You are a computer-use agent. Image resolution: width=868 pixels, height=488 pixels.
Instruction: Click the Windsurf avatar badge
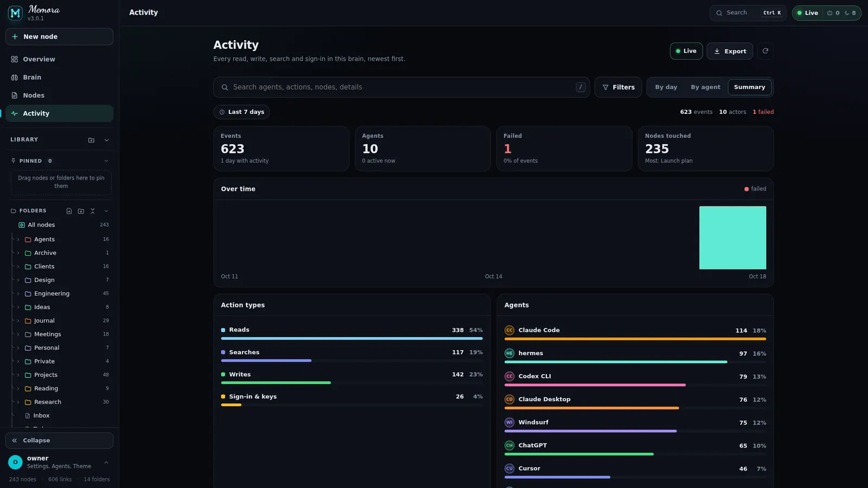(509, 422)
